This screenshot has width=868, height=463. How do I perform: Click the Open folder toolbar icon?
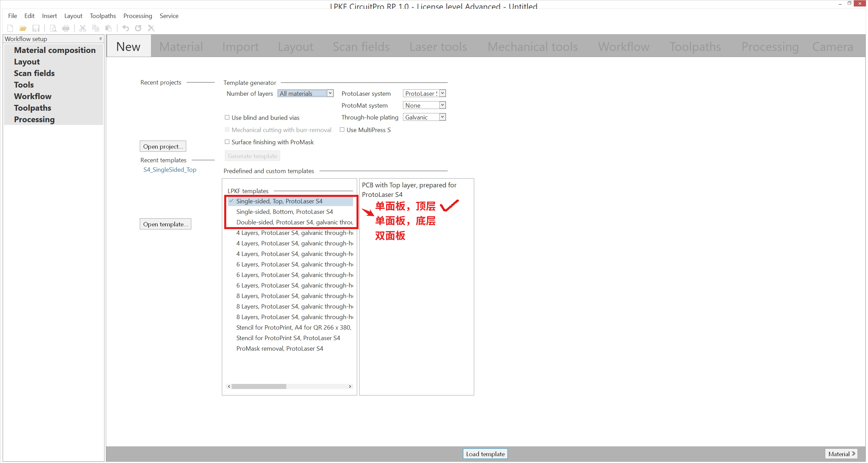click(23, 28)
